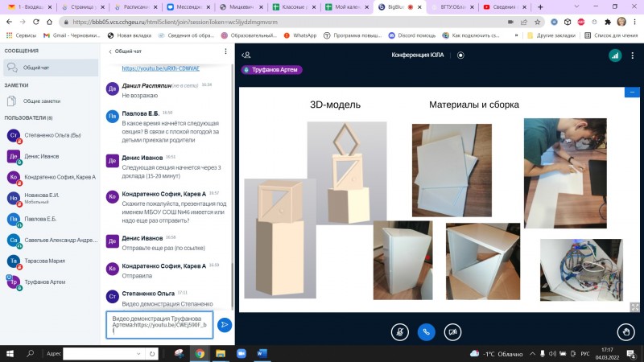Open Общие заметки shared notes
This screenshot has height=362, width=644.
coord(42,101)
